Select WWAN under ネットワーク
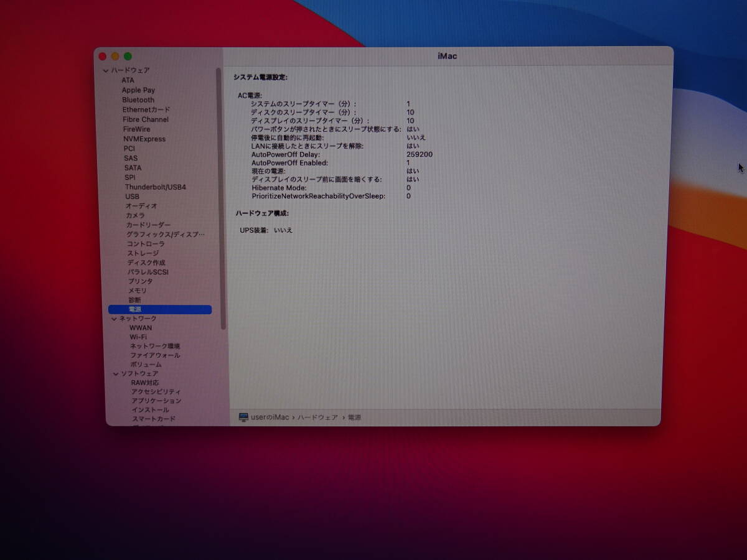 pyautogui.click(x=140, y=328)
